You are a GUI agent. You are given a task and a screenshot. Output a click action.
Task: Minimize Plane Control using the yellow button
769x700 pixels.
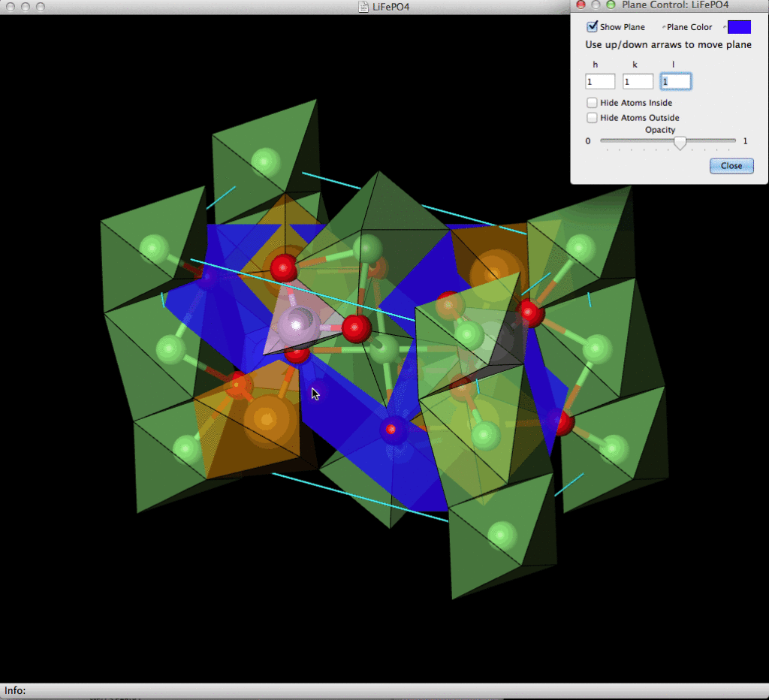tap(596, 5)
